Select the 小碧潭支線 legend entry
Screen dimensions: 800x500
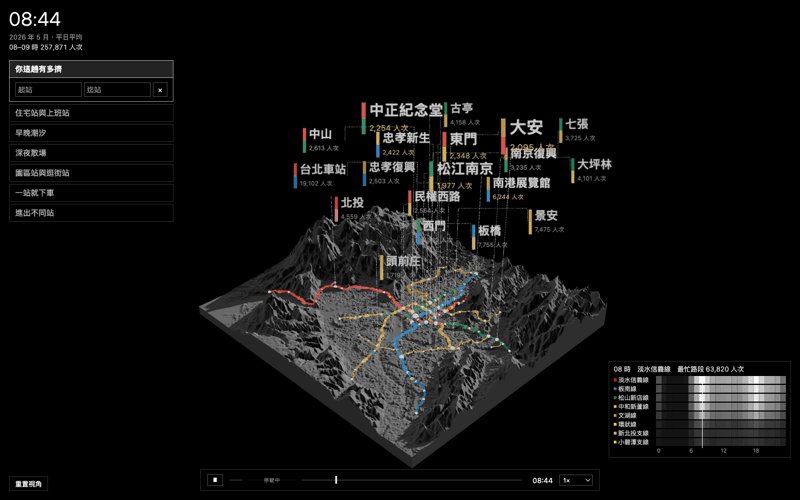point(631,442)
